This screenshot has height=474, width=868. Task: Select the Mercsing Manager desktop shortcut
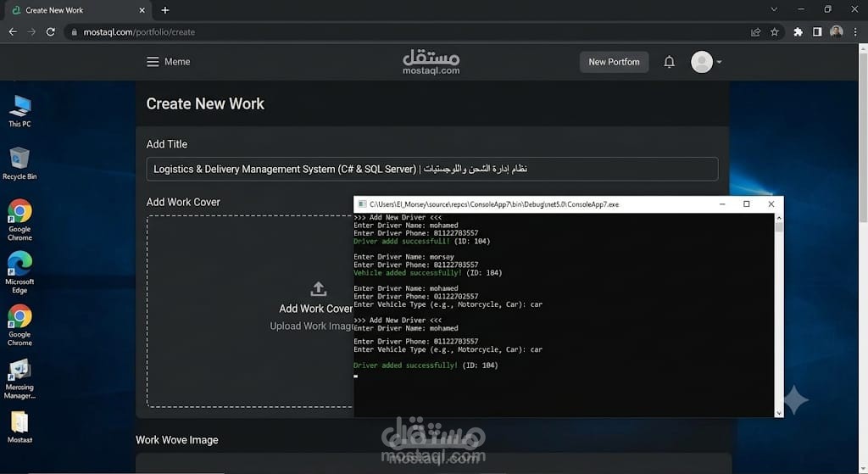pos(20,379)
